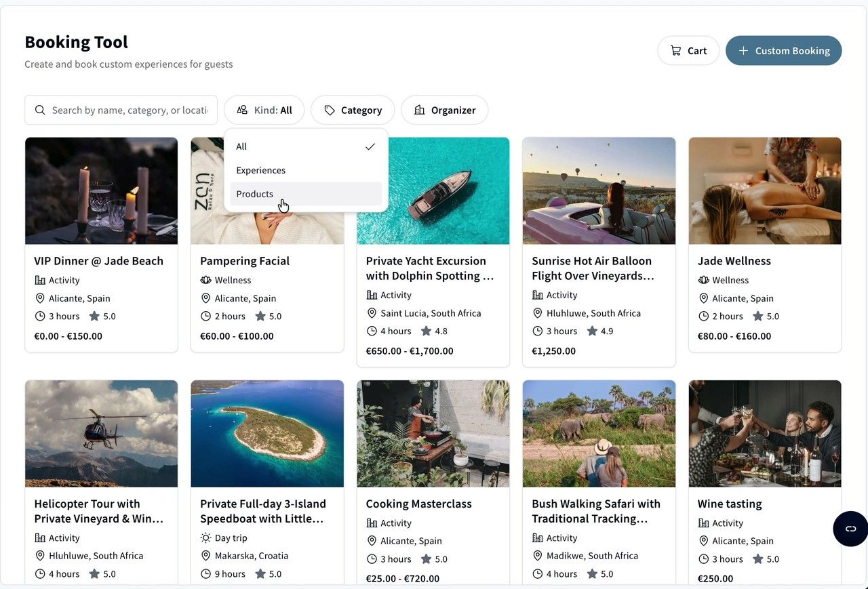Open the Organizer filter dropdown

coord(445,110)
